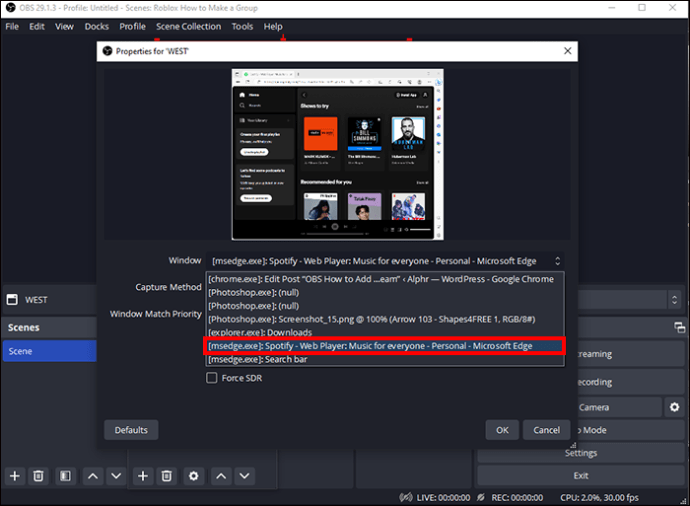Click the Spotify window preview thumbnail
Viewport: 690px width, 506px height.
[338, 154]
